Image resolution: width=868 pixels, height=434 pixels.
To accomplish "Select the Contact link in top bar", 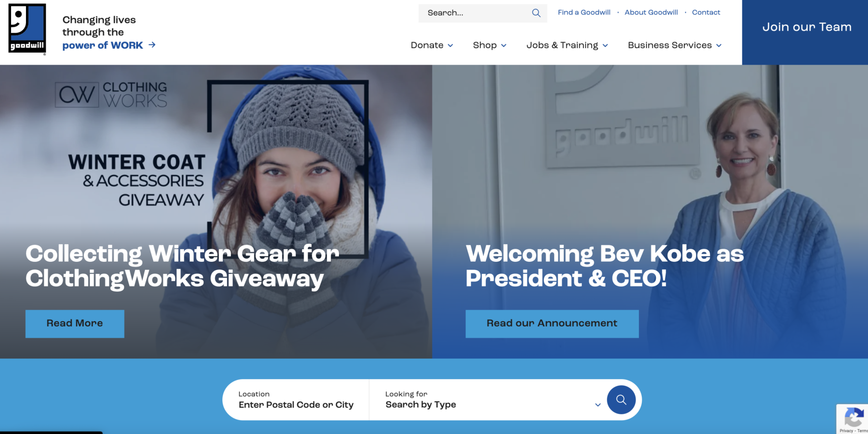I will (706, 13).
